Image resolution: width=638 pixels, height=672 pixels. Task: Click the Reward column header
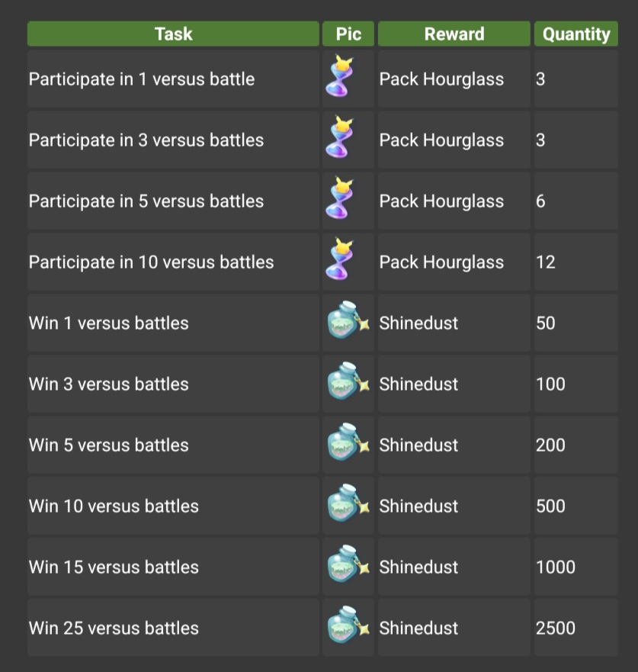[x=454, y=34]
